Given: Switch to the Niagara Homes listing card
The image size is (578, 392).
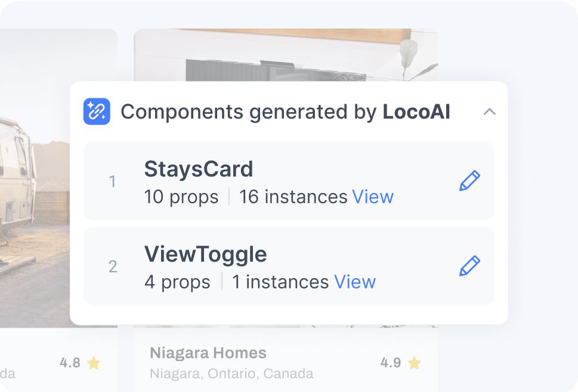Looking at the screenshot, I should click(x=208, y=353).
